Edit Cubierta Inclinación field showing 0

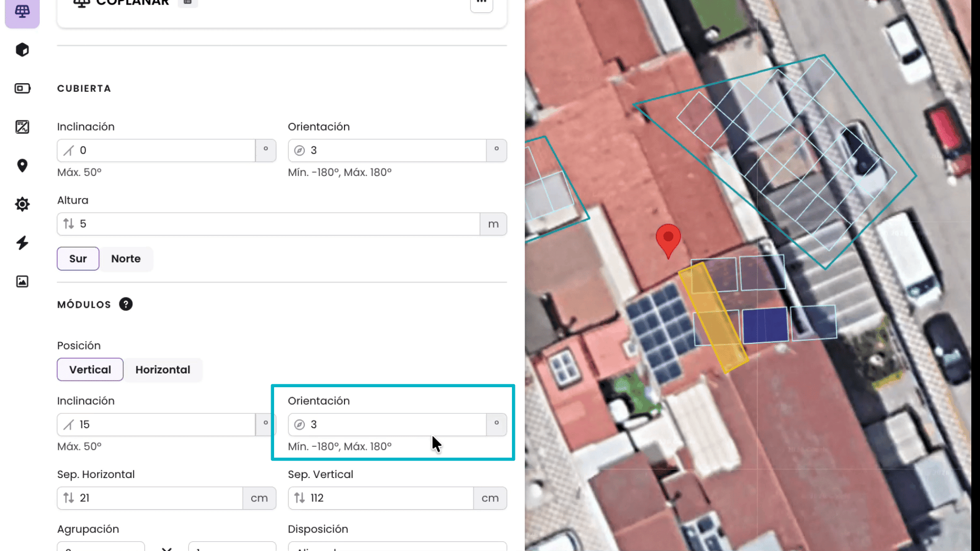[156, 151]
